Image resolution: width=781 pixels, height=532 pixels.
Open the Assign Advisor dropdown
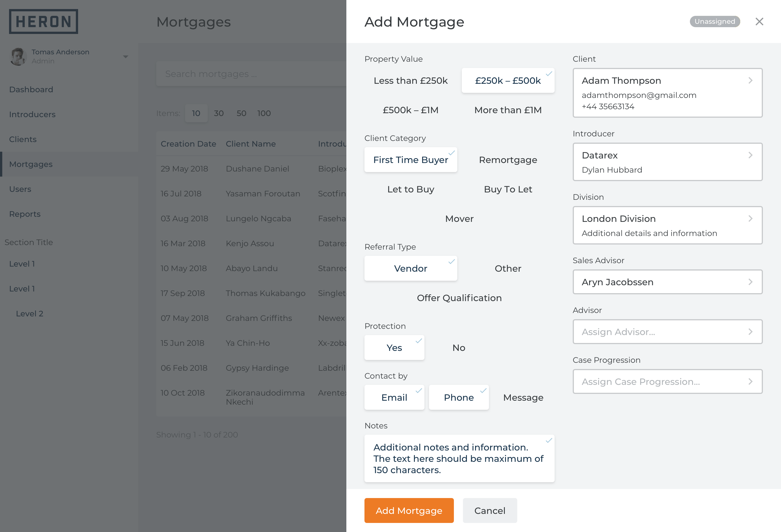(668, 332)
